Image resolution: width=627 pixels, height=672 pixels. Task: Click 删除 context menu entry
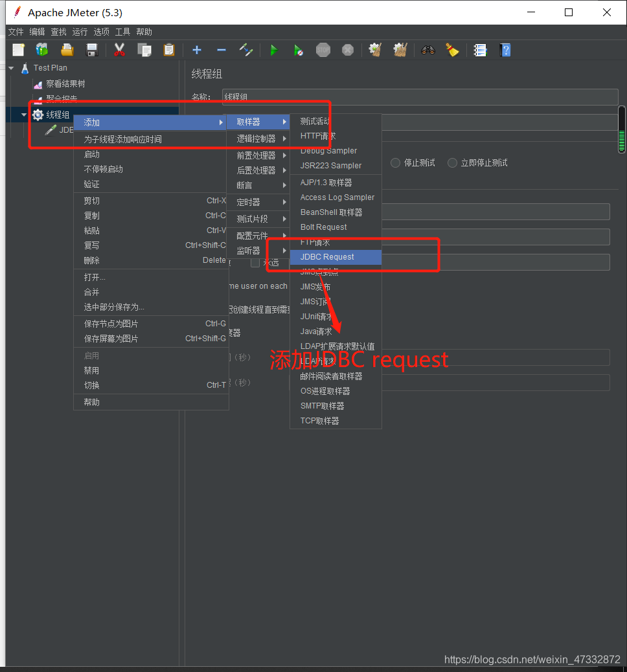(x=151, y=260)
